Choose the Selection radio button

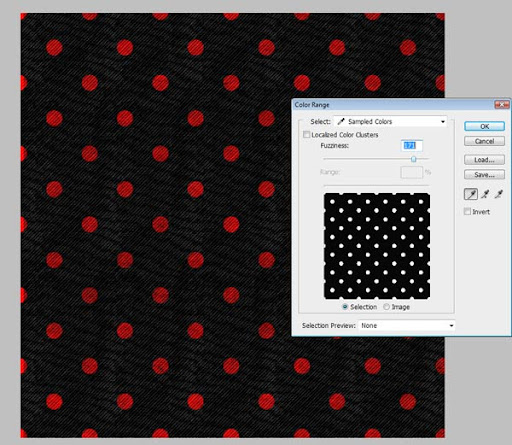[x=345, y=307]
